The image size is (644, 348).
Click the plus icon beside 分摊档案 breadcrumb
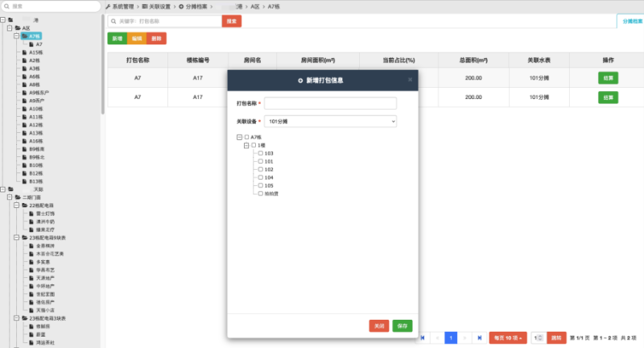pyautogui.click(x=181, y=6)
